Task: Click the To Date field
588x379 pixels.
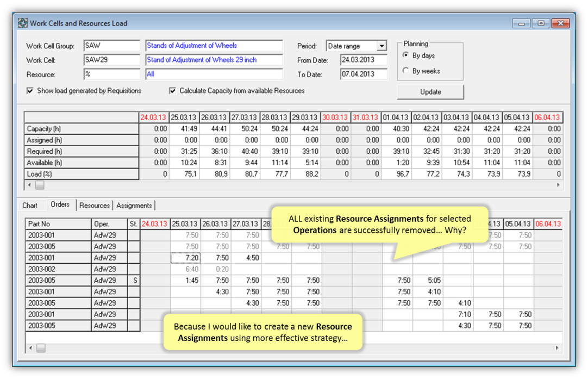Action: click(364, 74)
